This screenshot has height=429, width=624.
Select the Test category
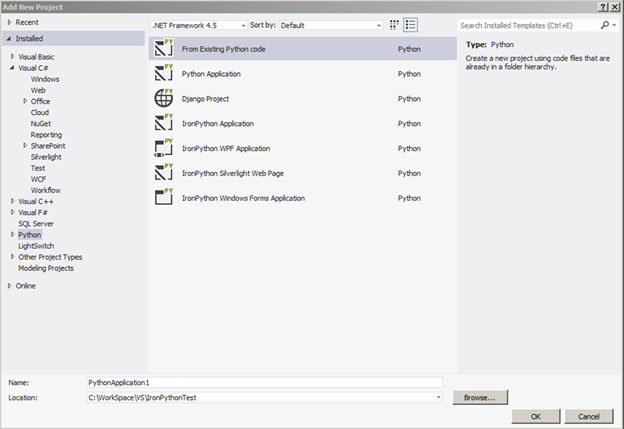[x=38, y=168]
